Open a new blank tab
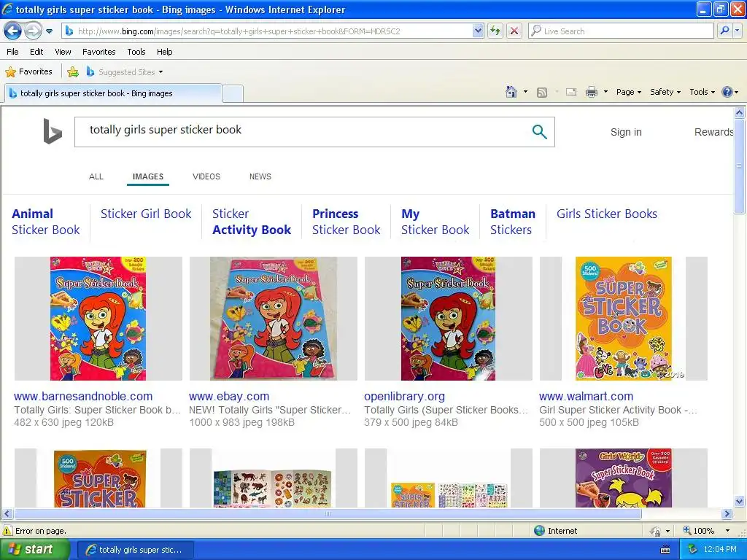This screenshot has height=560, width=747. click(233, 93)
